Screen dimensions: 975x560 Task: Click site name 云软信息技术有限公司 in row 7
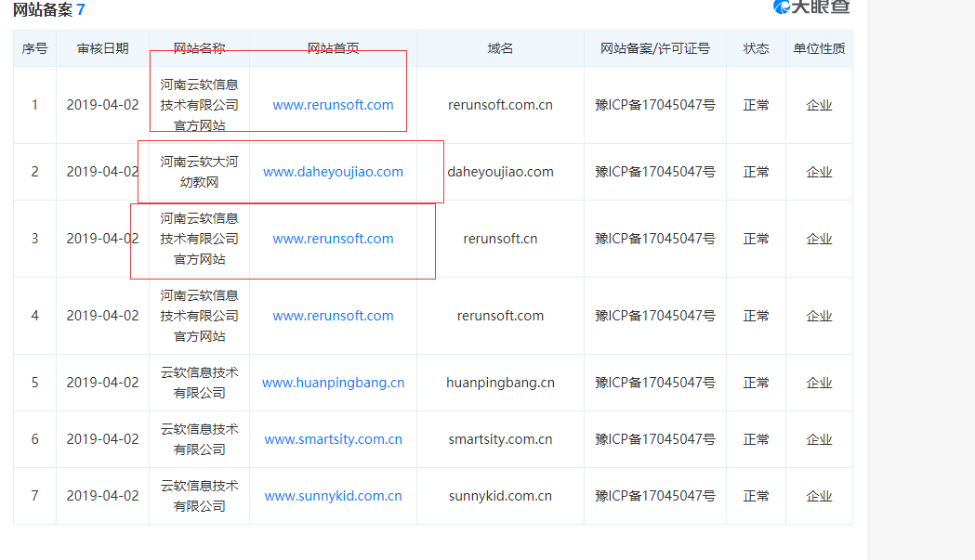point(199,496)
